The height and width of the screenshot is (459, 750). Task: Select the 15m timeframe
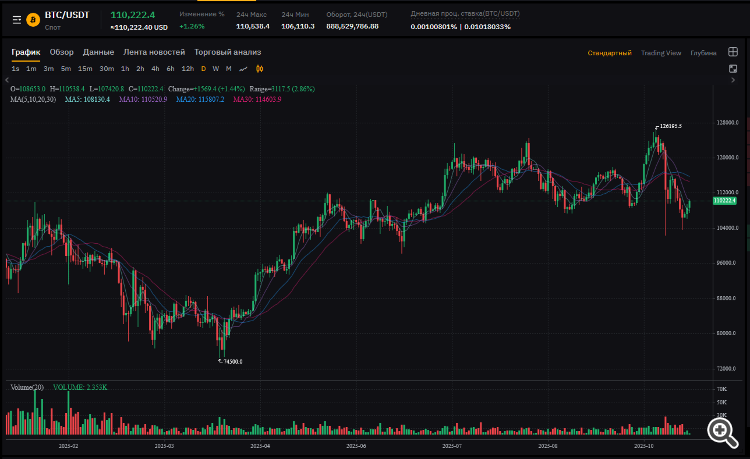(x=85, y=69)
